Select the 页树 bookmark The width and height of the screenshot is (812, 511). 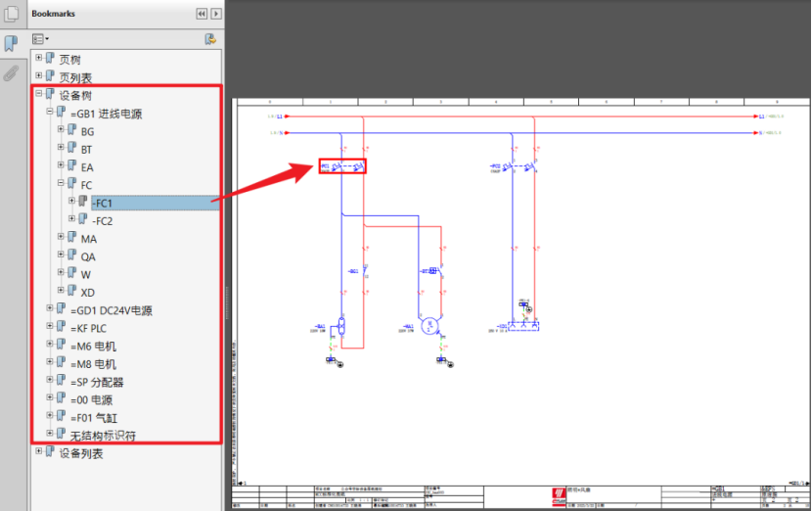(69, 60)
